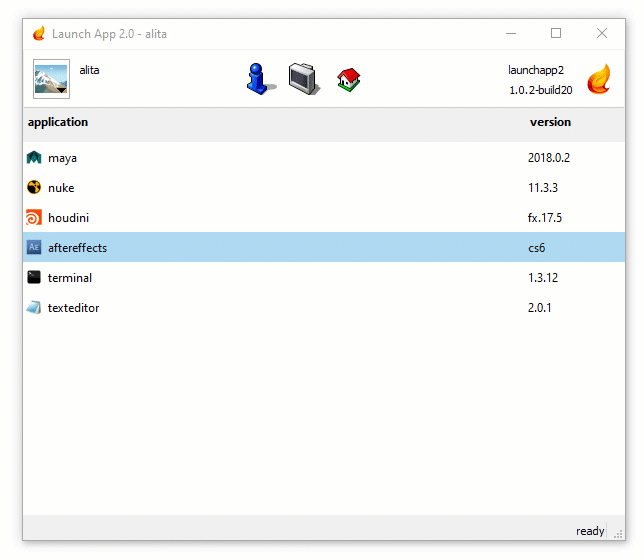644x560 pixels.
Task: Click the houdini swirl icon
Action: click(34, 217)
